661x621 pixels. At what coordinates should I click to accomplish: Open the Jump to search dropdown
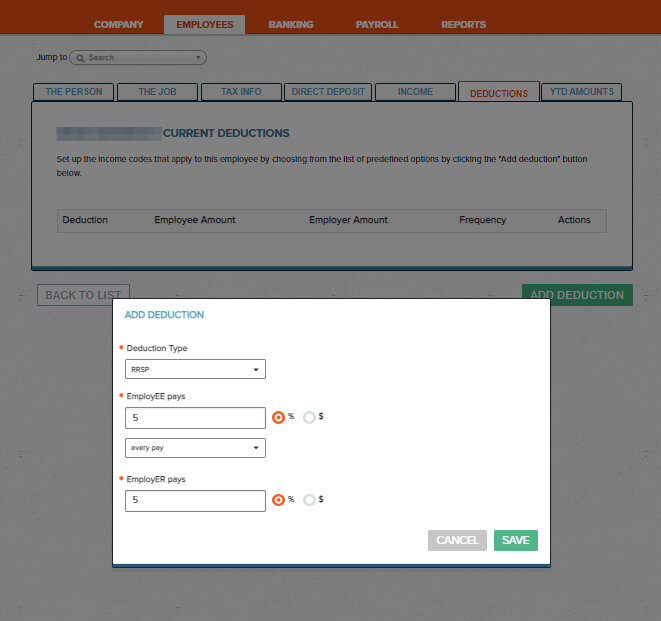198,58
